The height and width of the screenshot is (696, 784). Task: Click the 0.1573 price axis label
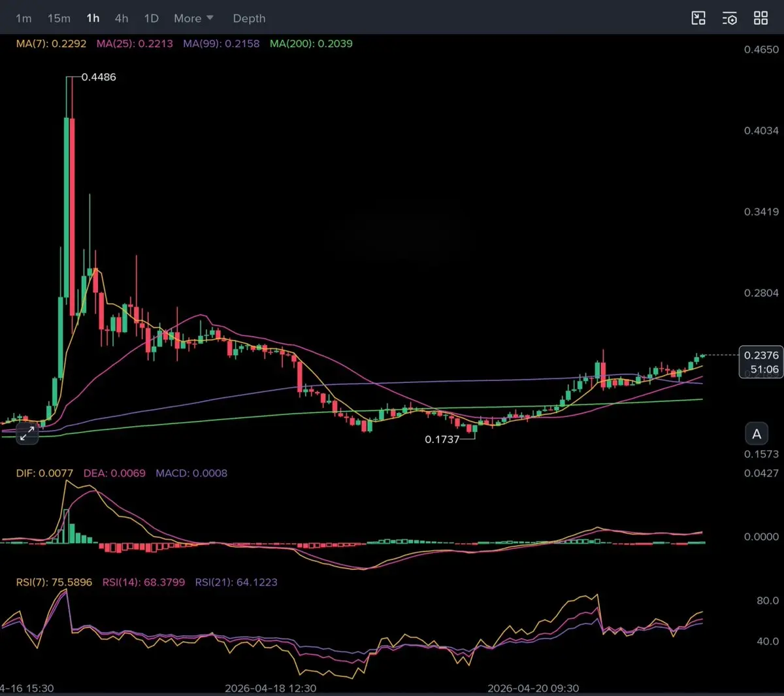761,454
